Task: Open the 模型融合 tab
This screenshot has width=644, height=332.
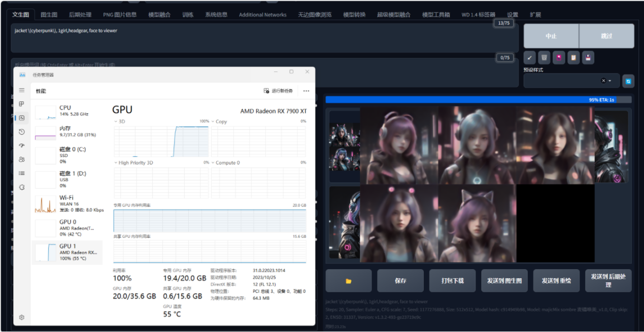Action: pyautogui.click(x=159, y=15)
